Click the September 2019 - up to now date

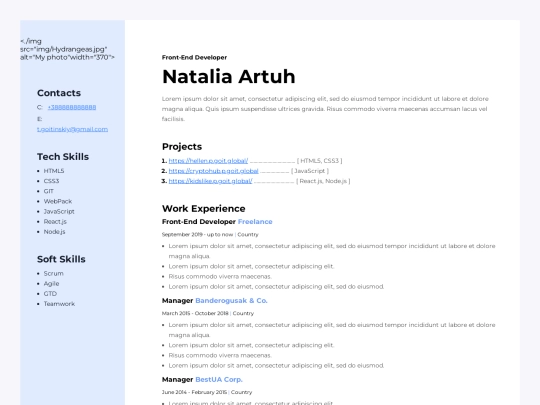pos(197,235)
